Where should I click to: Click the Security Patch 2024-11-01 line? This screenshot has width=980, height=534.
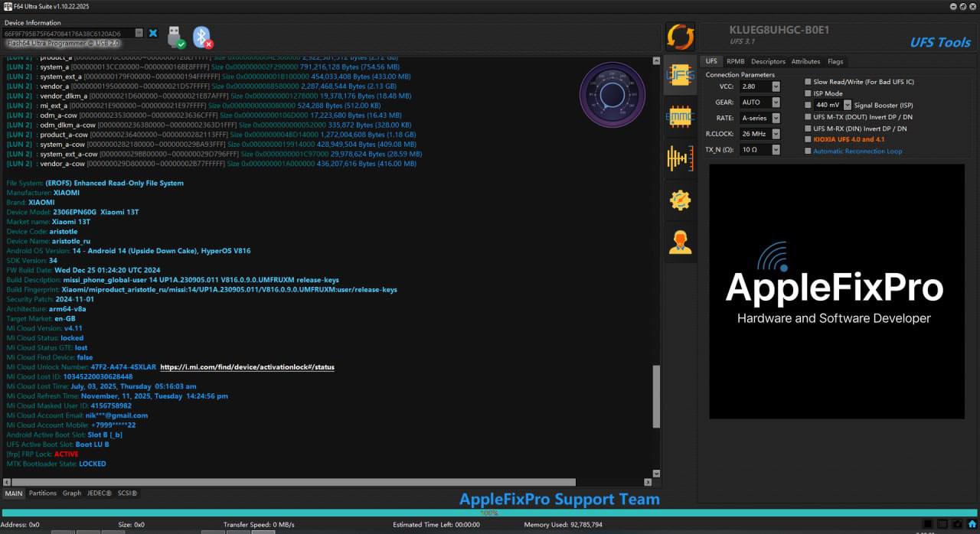click(50, 299)
